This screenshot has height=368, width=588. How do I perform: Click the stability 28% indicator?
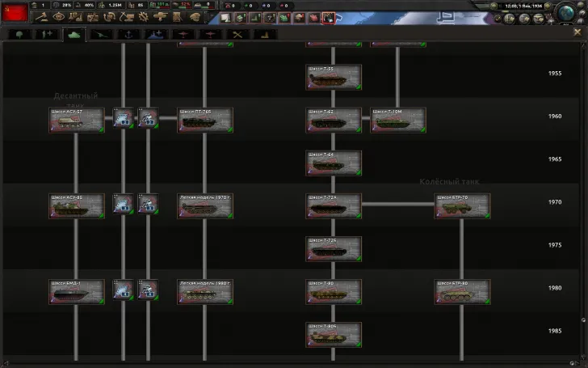click(62, 5)
